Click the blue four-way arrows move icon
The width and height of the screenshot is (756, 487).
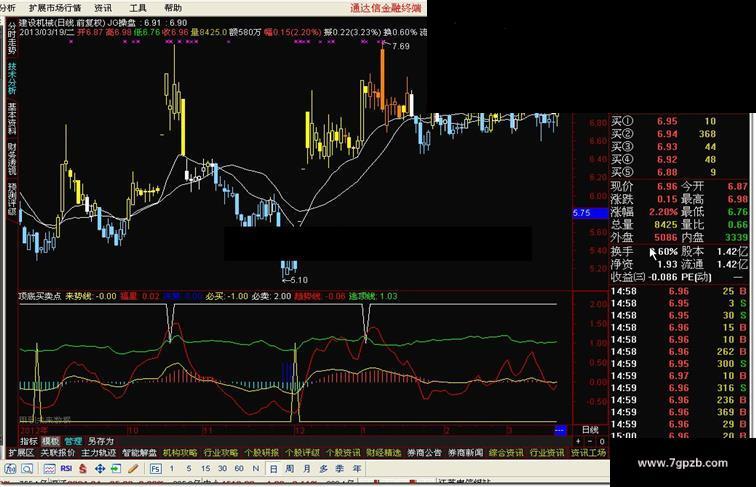pos(100,468)
